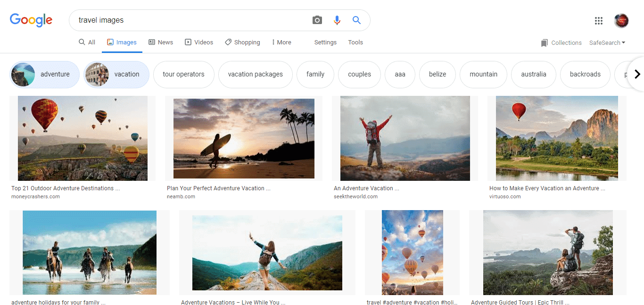
Task: Select the aaa chip
Action: coord(400,74)
